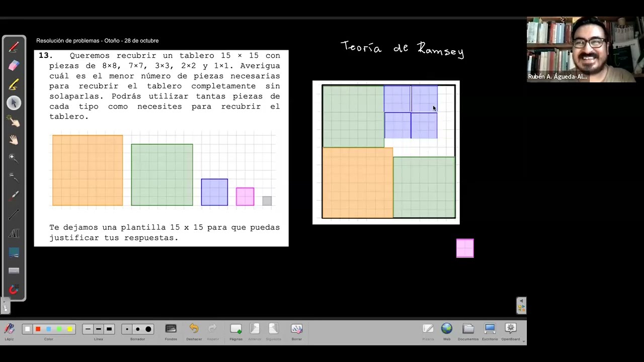Activate the Selector arrow tool
The height and width of the screenshot is (362, 644).
(x=14, y=103)
